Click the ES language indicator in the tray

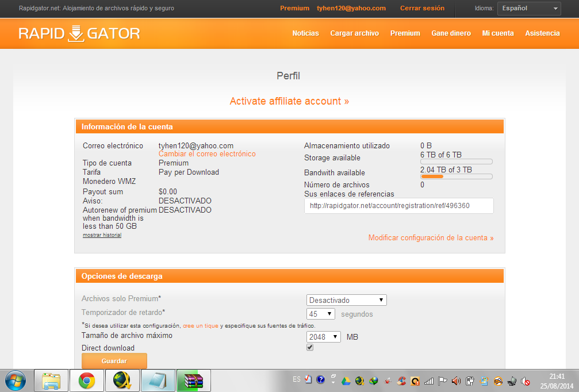[297, 379]
